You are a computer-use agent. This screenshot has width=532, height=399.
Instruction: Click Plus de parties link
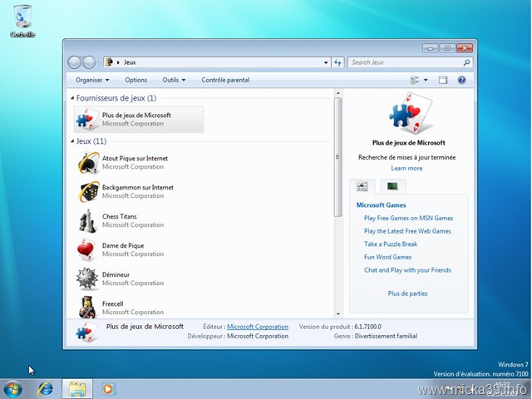pos(407,293)
